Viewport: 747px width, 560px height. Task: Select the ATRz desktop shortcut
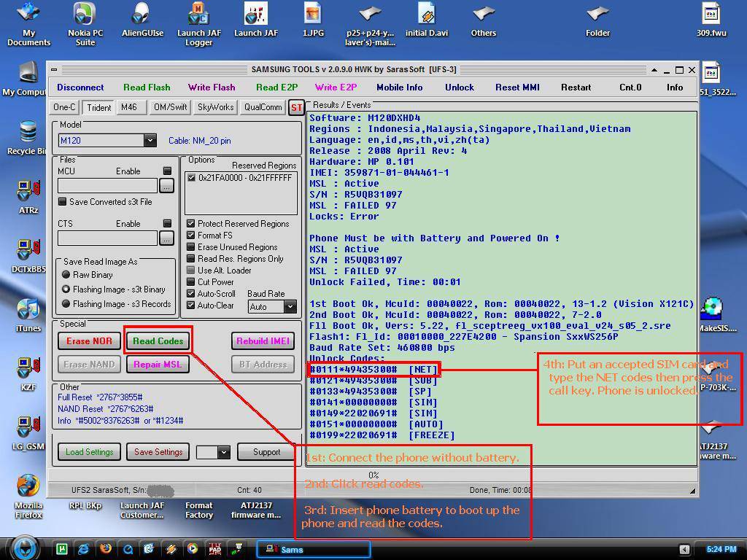tap(28, 197)
